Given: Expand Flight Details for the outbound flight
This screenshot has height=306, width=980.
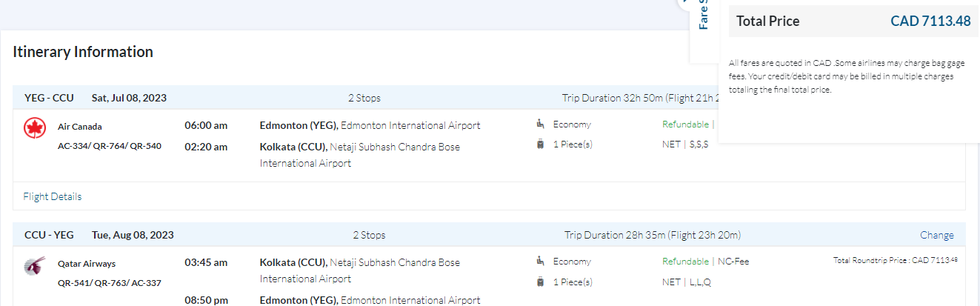Looking at the screenshot, I should 53,196.
